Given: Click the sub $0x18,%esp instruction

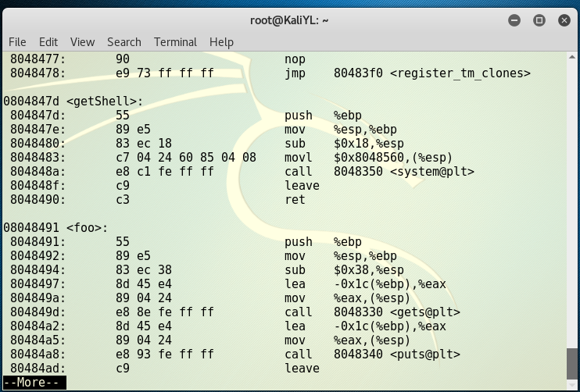Looking at the screenshot, I should click(x=345, y=144).
